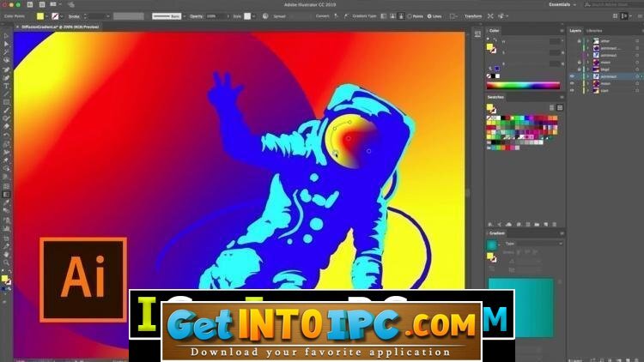Select the Magic Wand tool
Screen dimensions: 644x362
[x=6, y=52]
